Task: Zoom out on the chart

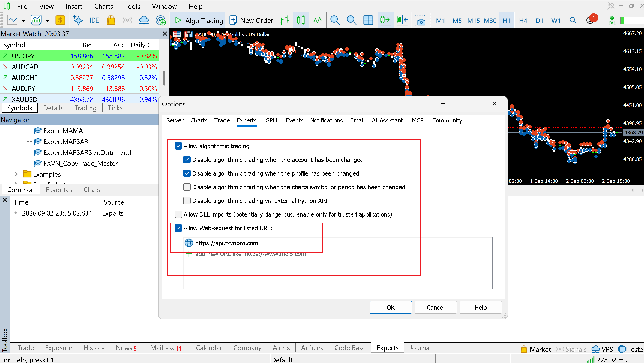Action: point(352,20)
